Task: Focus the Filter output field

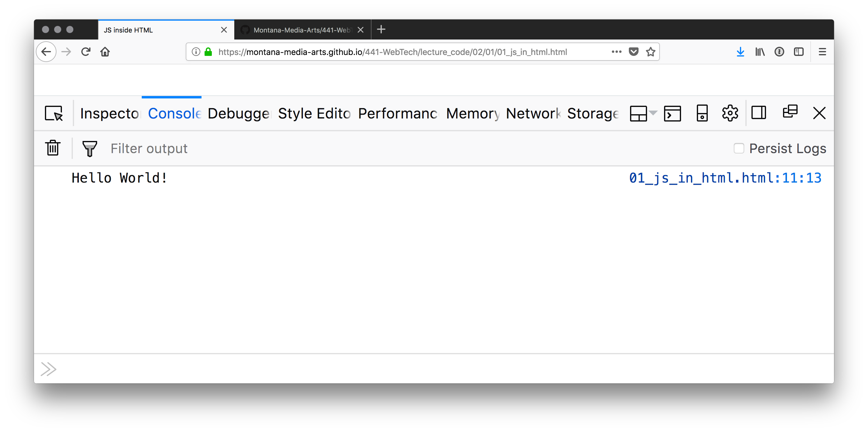Action: [x=418, y=148]
